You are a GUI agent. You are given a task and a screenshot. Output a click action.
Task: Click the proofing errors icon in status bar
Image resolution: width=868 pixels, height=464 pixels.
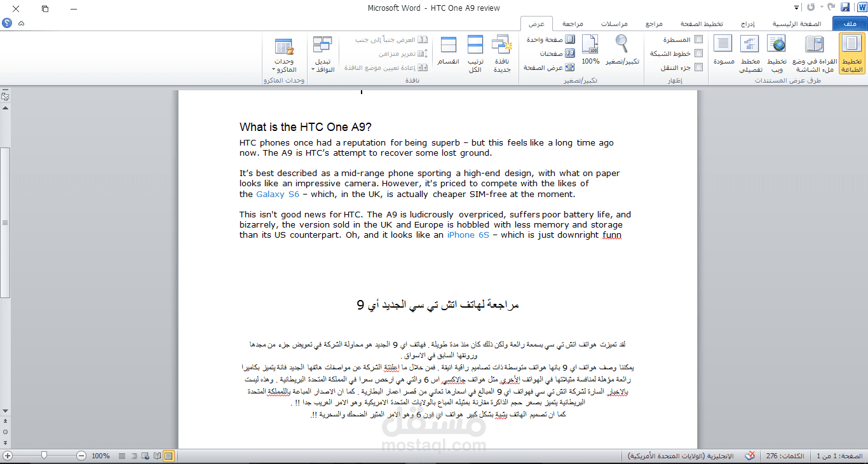coord(750,456)
